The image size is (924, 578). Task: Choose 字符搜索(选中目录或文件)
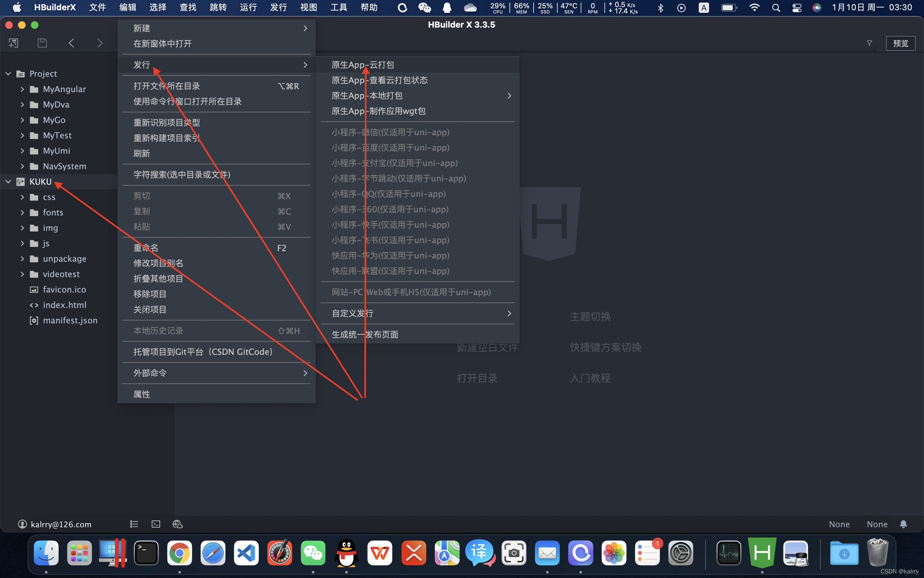(217, 175)
